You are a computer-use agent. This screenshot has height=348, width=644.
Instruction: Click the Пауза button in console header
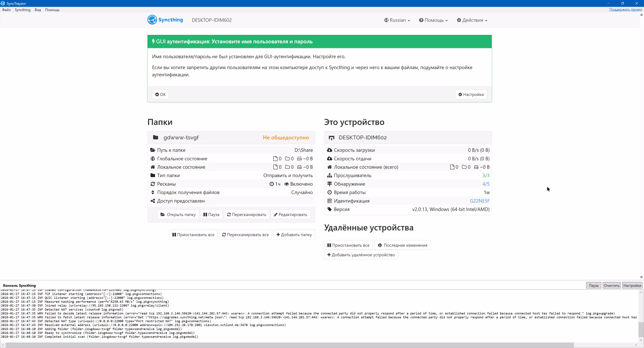coord(593,285)
